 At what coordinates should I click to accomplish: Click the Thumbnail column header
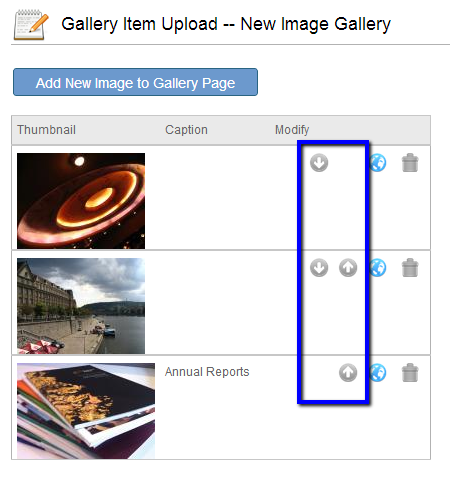tap(47, 130)
